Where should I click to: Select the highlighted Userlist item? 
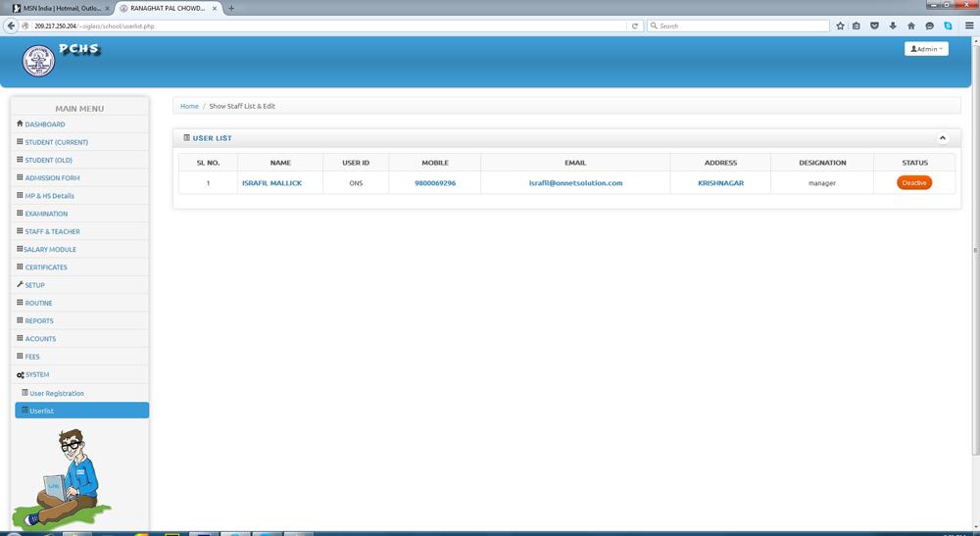click(x=82, y=411)
